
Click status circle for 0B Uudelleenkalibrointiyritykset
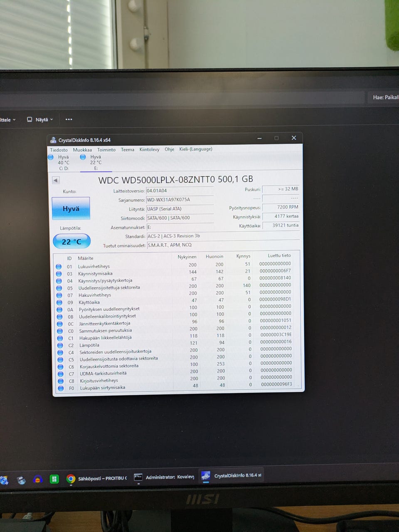59,317
